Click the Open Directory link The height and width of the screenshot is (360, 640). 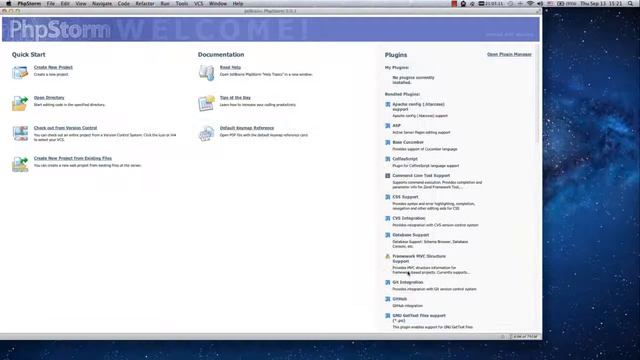49,98
